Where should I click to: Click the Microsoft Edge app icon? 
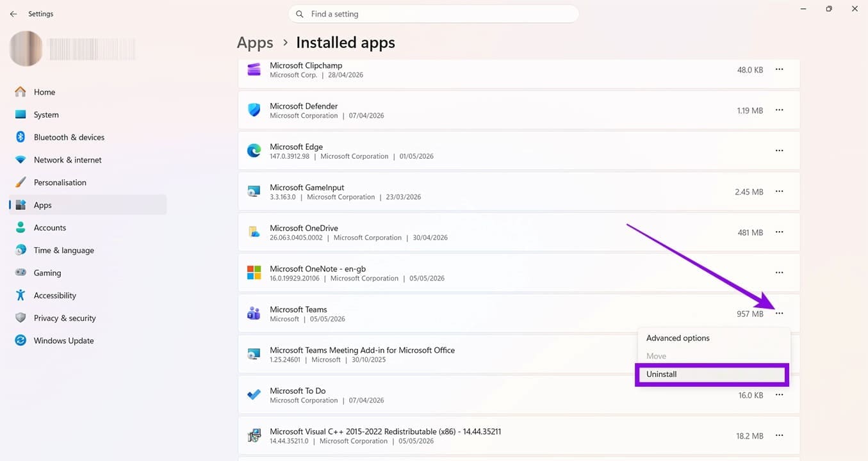click(254, 151)
